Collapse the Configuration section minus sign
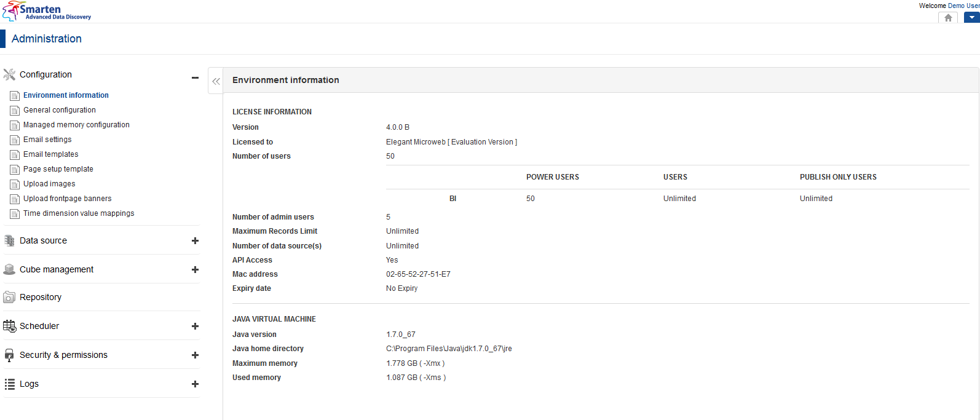980x420 pixels. tap(195, 77)
